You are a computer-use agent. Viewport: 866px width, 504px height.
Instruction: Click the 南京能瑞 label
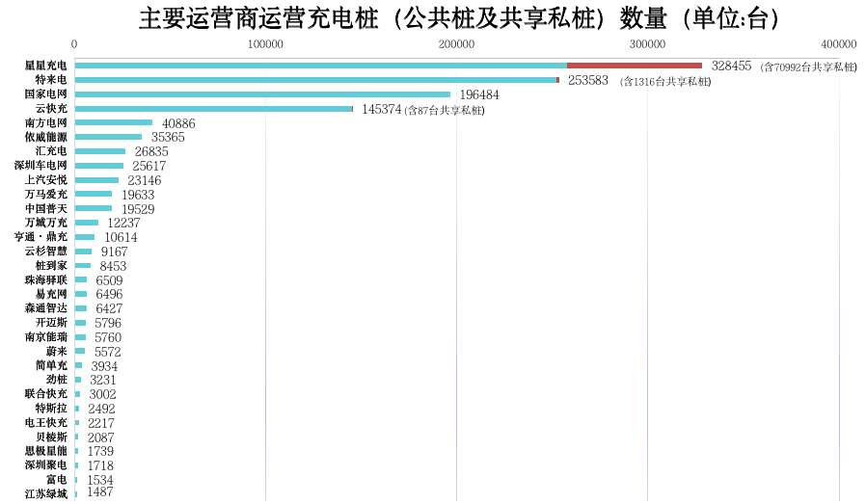pyautogui.click(x=46, y=336)
